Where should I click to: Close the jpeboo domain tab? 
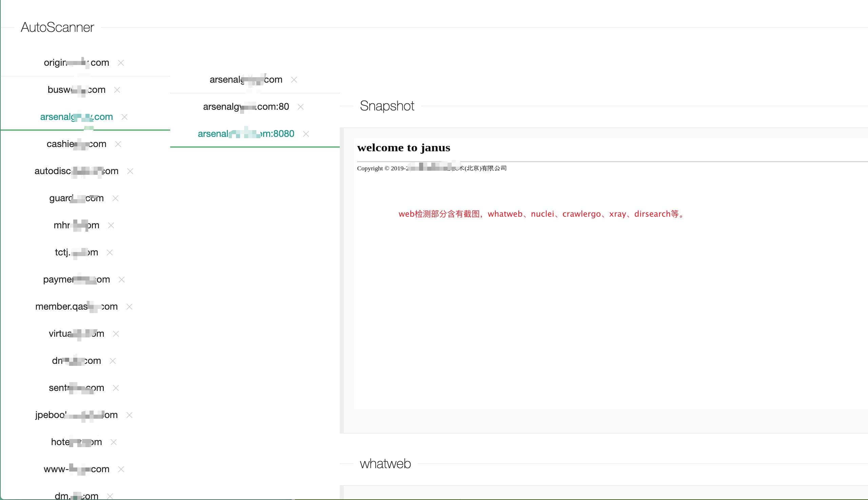tap(129, 415)
